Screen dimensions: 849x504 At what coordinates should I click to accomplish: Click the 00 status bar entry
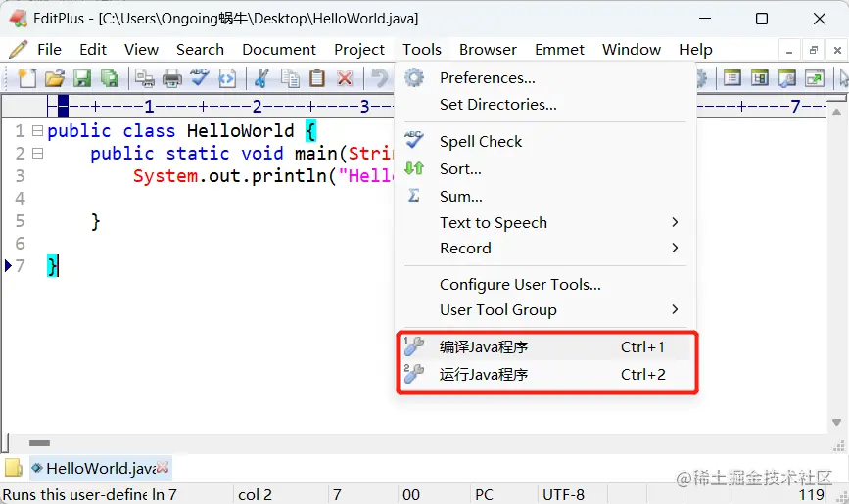(x=411, y=495)
